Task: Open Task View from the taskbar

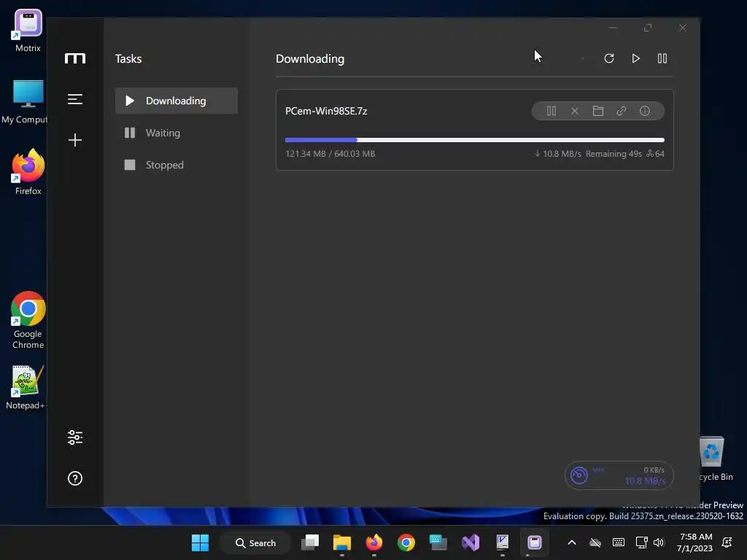Action: tap(310, 542)
